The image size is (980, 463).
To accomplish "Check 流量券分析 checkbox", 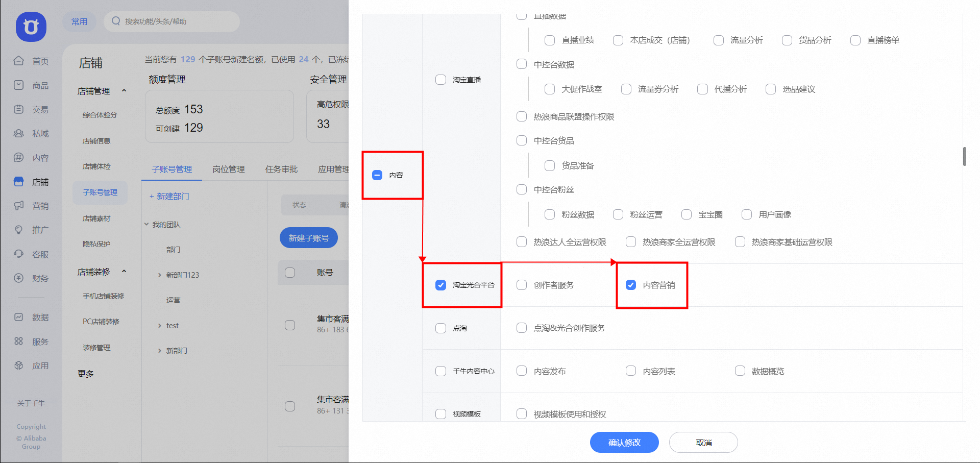I will tap(626, 89).
